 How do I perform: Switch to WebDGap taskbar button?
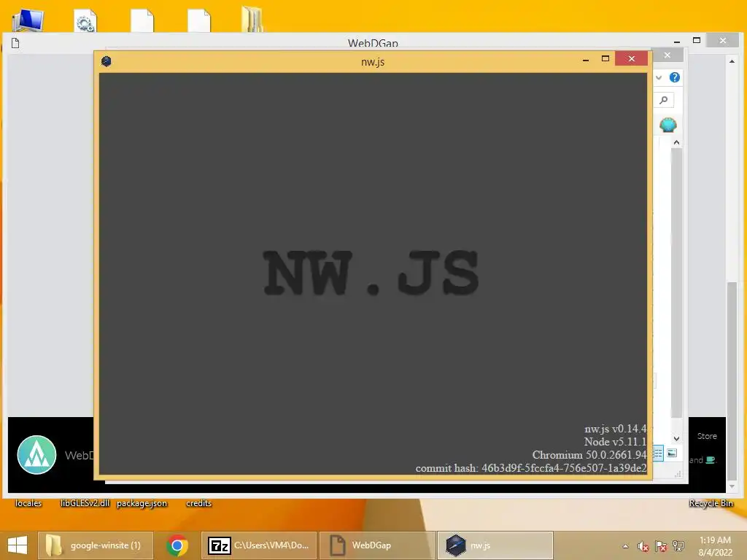tap(377, 545)
